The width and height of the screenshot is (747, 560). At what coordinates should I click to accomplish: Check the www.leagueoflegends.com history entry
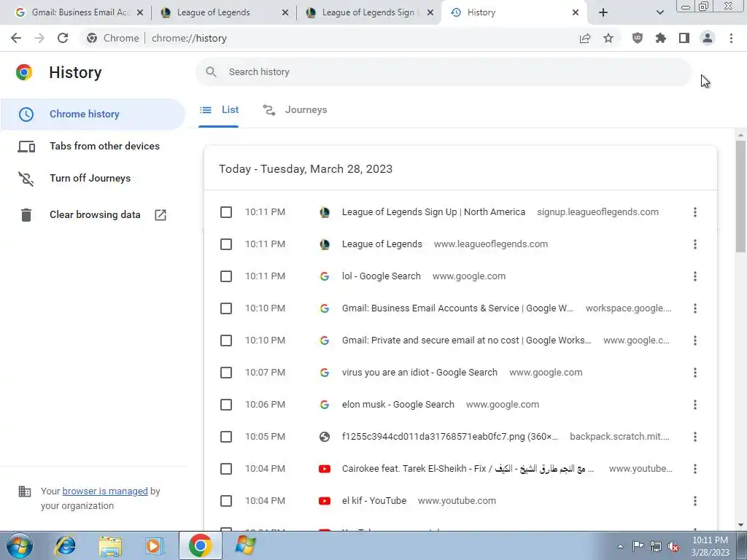[226, 244]
